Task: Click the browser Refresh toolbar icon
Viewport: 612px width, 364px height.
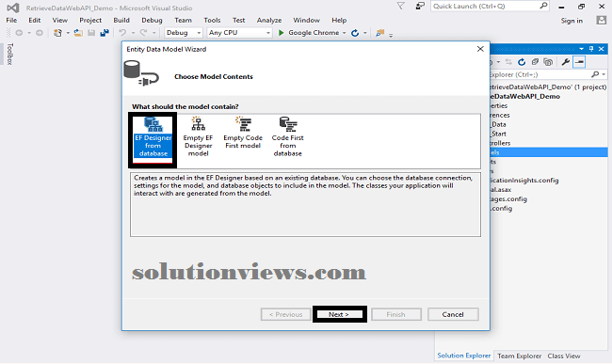Action: [355, 33]
